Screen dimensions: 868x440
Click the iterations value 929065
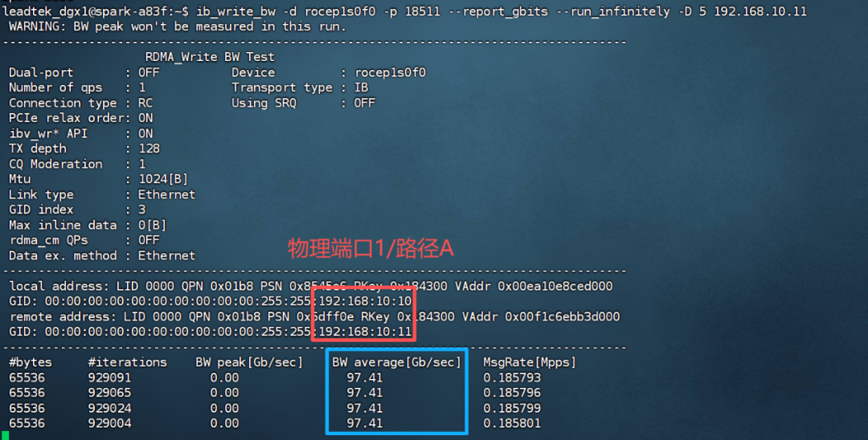pyautogui.click(x=109, y=393)
